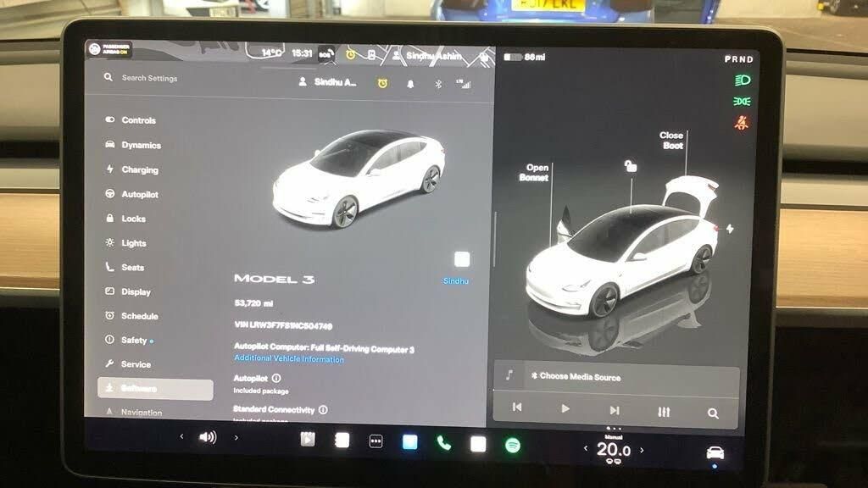Tap the Close Boot button
This screenshot has height=488, width=868.
671,141
